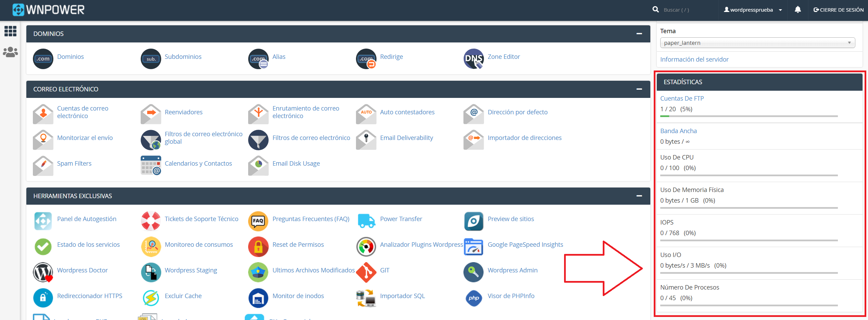Screen dimensions: 868x320
Task: Open Spam Filters link
Action: coord(74,163)
